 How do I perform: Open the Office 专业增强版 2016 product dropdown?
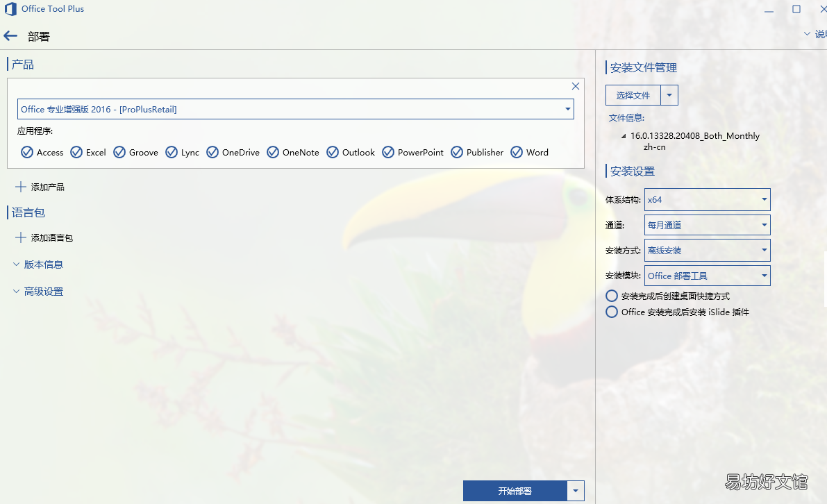pyautogui.click(x=295, y=109)
